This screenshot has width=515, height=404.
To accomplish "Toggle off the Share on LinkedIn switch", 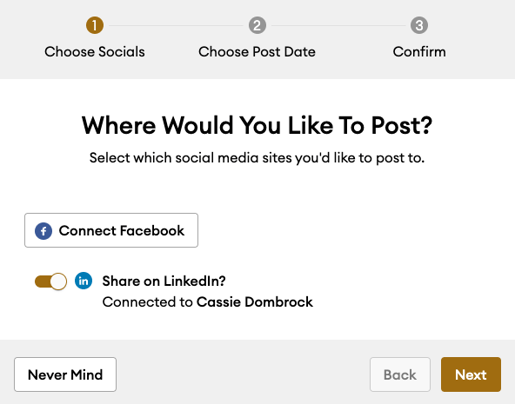I will click(x=51, y=282).
